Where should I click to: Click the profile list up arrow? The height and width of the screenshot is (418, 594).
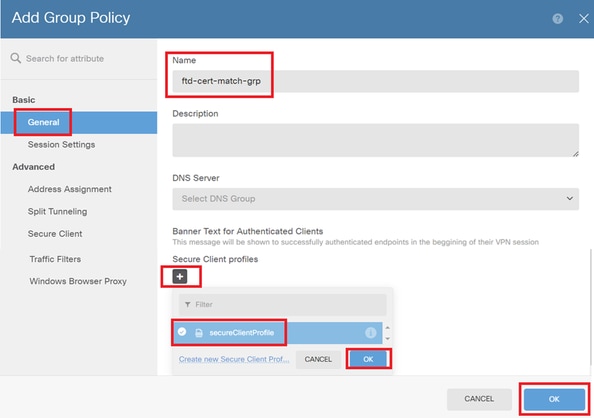[388, 328]
